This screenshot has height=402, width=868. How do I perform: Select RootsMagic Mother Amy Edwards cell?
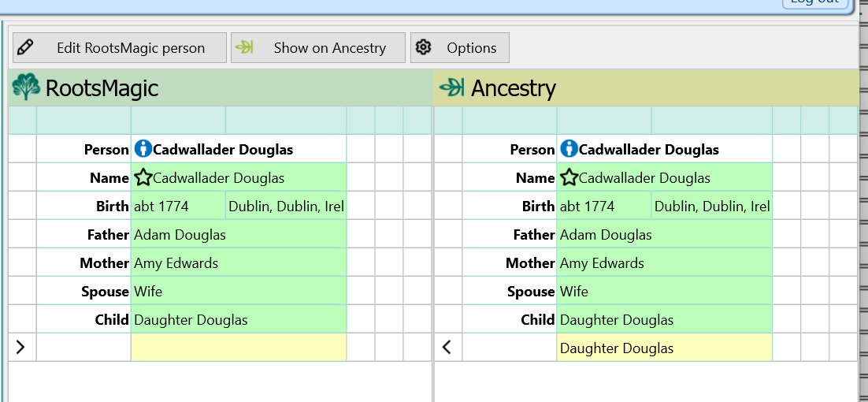pos(239,262)
